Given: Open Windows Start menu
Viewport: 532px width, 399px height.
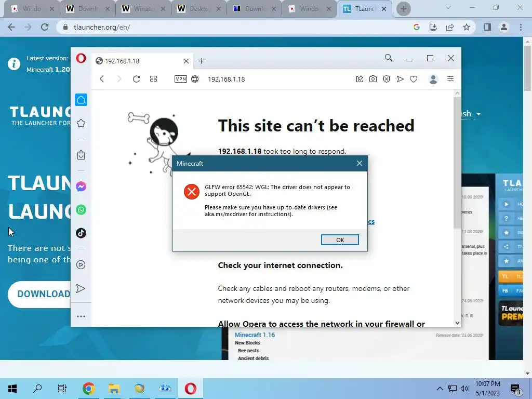Looking at the screenshot, I should pos(12,389).
